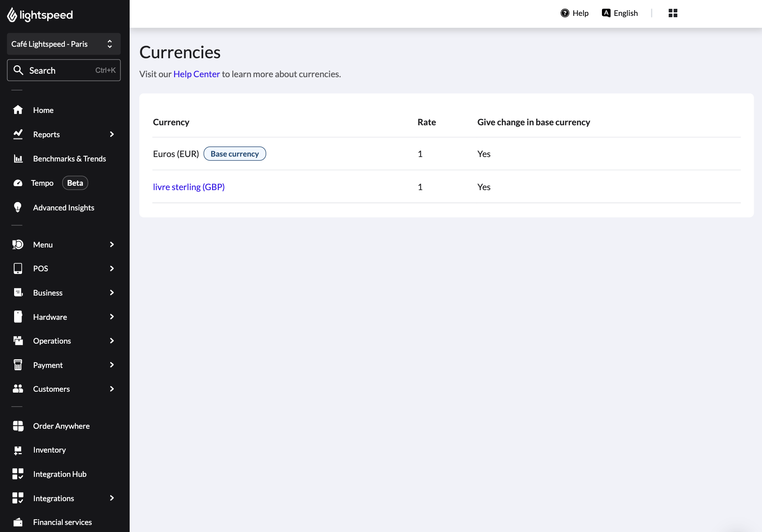Click the Order Anywhere icon

(18, 426)
